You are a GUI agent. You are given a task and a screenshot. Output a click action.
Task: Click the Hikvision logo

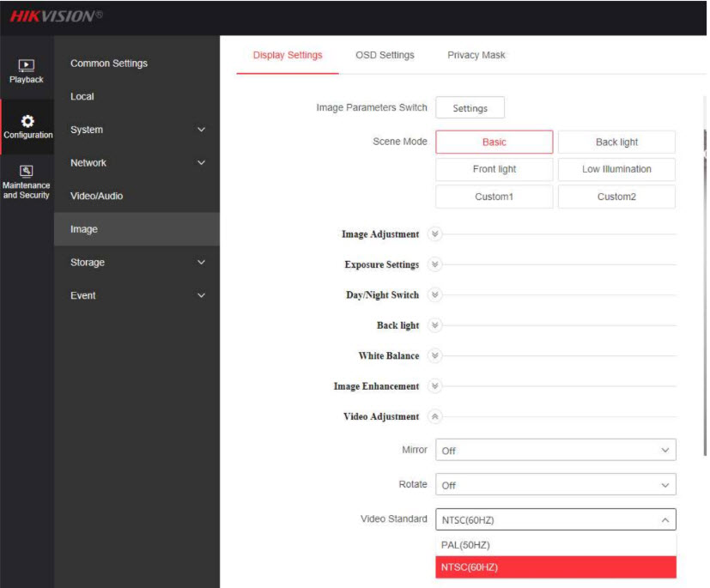56,16
